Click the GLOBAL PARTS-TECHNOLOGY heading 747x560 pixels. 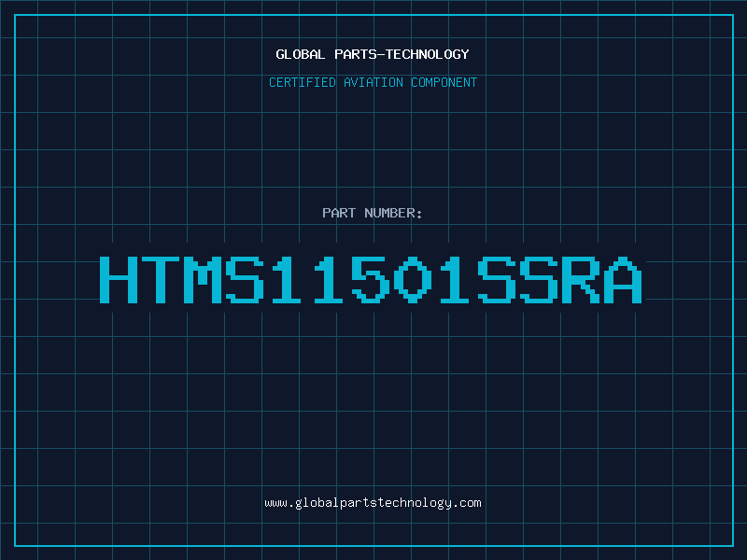[373, 54]
